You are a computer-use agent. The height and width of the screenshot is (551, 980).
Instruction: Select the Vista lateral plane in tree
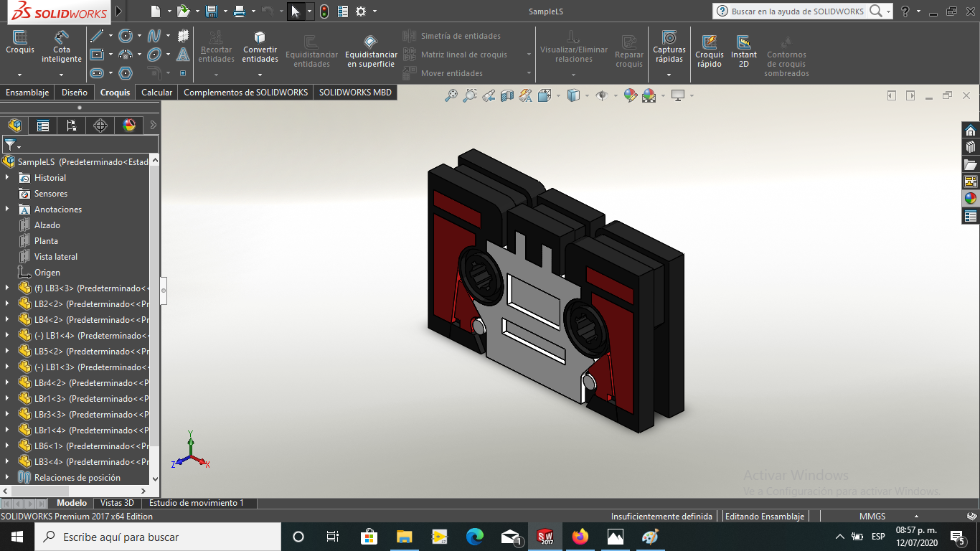(x=55, y=257)
